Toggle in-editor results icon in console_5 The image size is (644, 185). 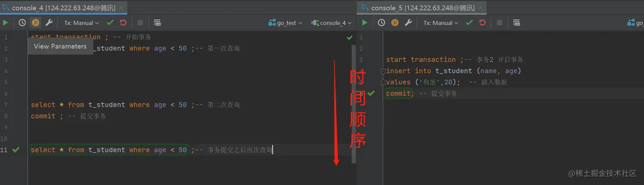click(x=517, y=23)
